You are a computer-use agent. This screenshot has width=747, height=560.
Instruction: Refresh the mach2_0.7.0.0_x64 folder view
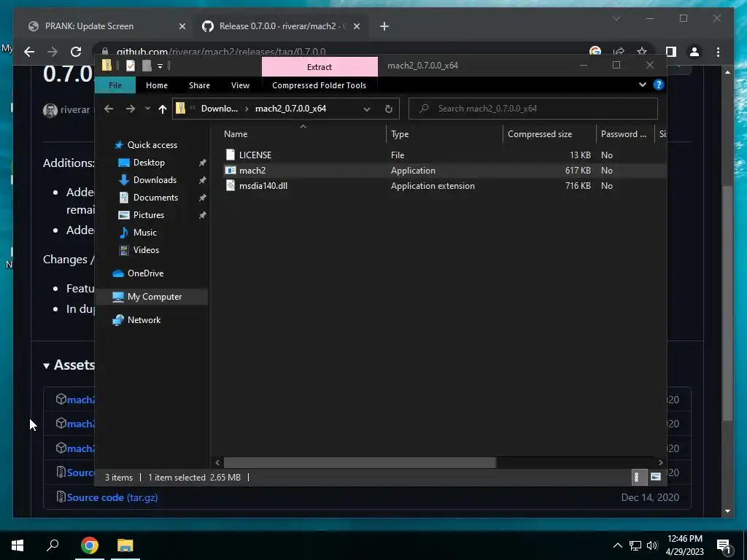point(389,109)
